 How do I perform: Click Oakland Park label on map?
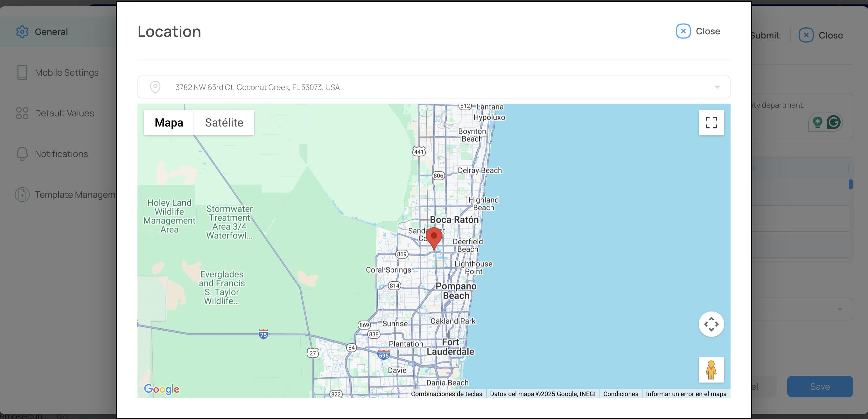pyautogui.click(x=453, y=321)
